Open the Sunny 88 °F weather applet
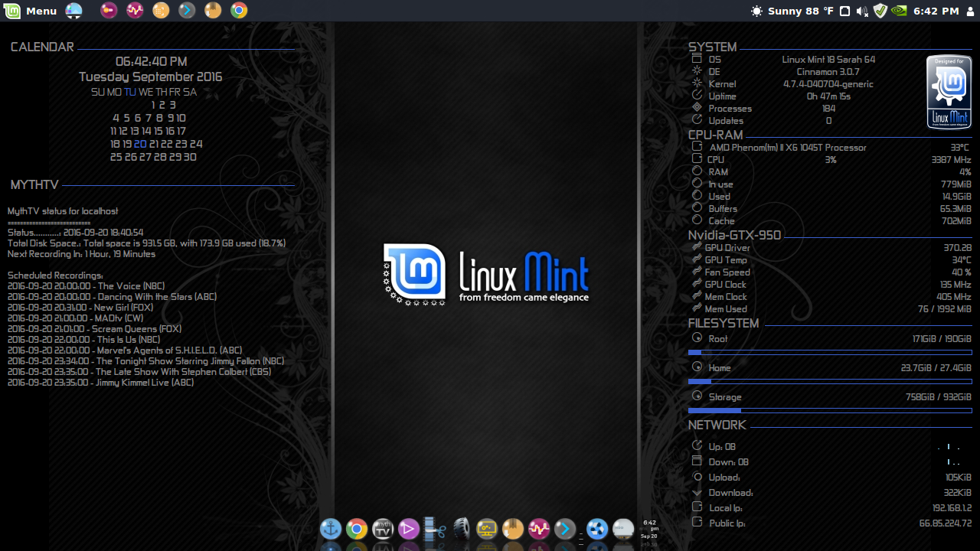The height and width of the screenshot is (551, 980). pos(792,11)
